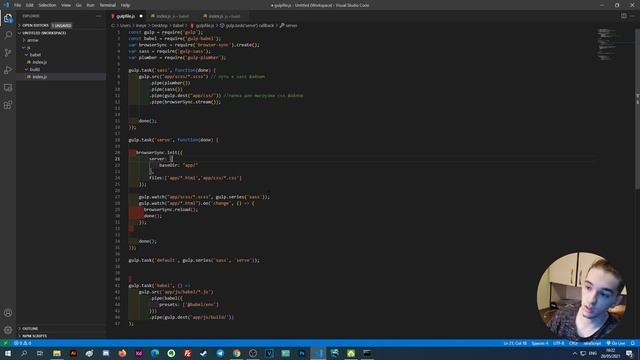The image size is (640, 360).
Task: Click the code minimap preview
Action: (x=610, y=44)
